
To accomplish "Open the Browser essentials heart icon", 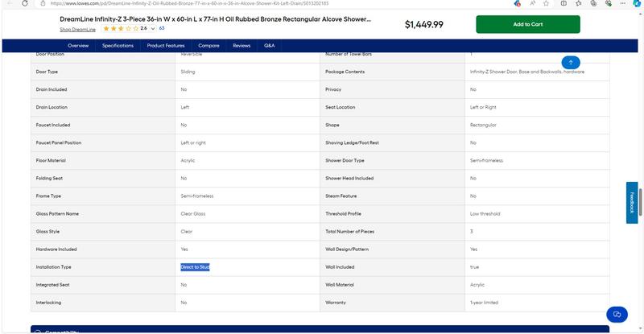I will pyautogui.click(x=609, y=3).
